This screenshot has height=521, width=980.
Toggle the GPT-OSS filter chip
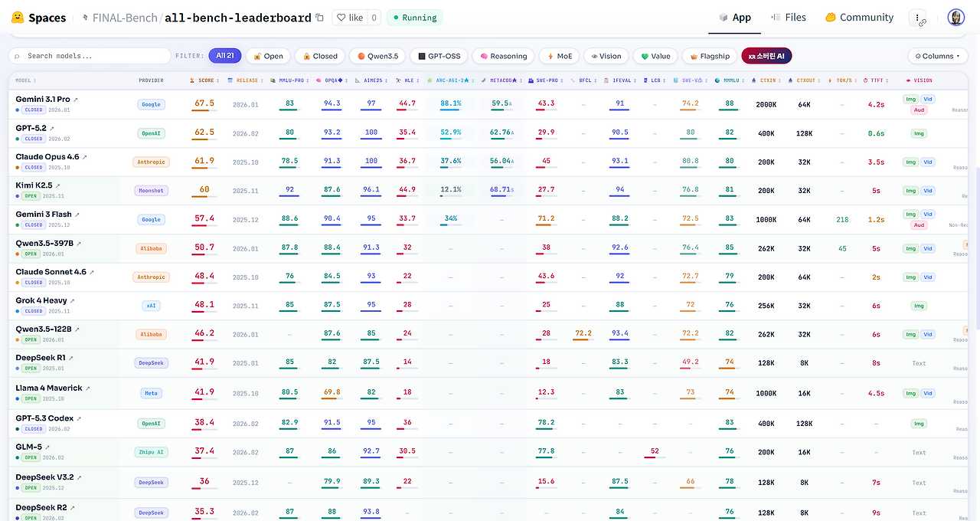[438, 56]
